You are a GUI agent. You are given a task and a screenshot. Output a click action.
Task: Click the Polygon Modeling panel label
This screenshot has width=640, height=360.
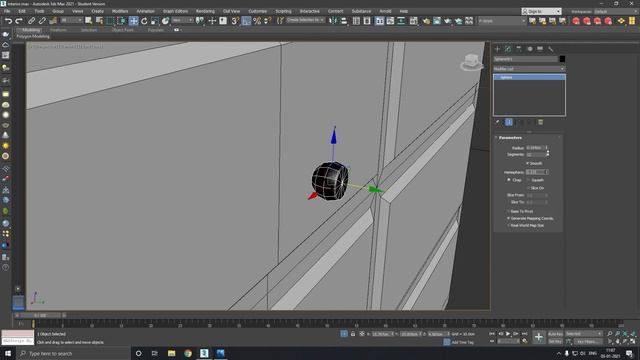(x=33, y=36)
